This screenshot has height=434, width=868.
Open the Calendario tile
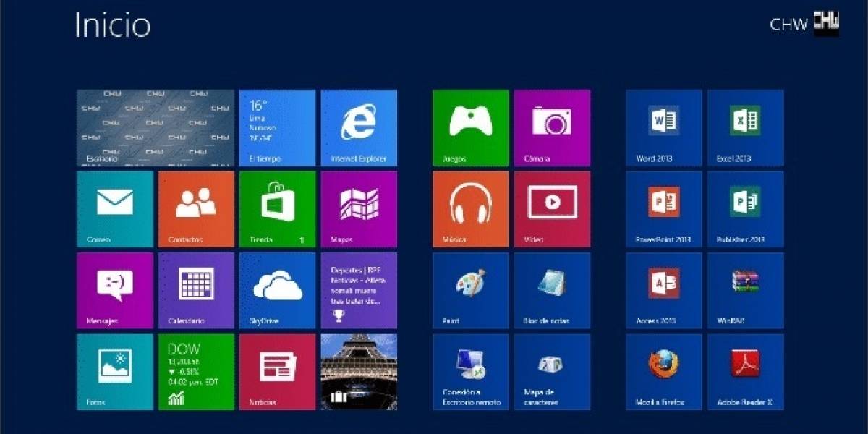pos(196,291)
